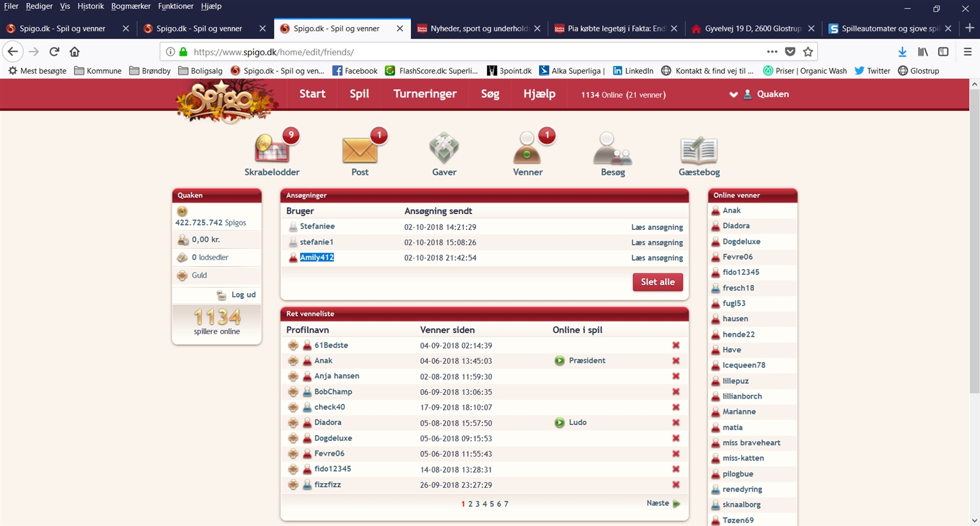Expand the Quaken user dropdown arrow
Viewport: 980px width, 526px height.
point(733,94)
